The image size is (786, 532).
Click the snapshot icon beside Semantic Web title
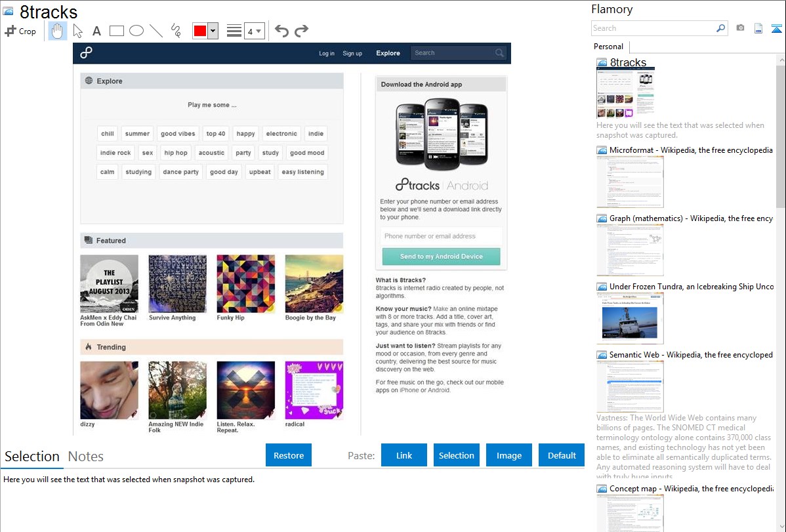coord(602,355)
